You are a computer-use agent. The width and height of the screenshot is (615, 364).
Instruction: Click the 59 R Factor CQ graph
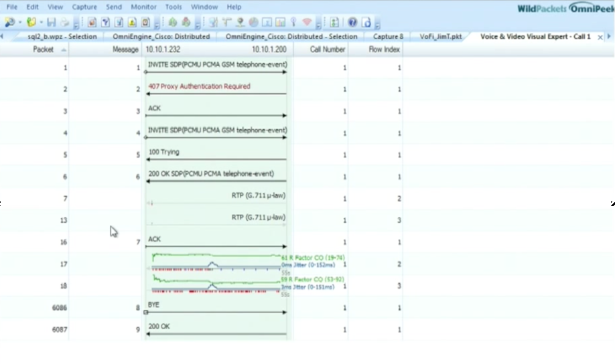tap(216, 284)
